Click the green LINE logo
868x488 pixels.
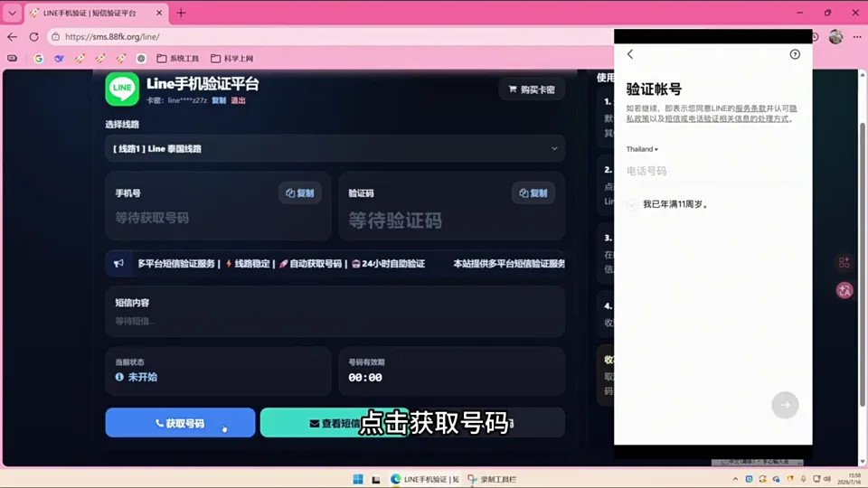tap(122, 89)
